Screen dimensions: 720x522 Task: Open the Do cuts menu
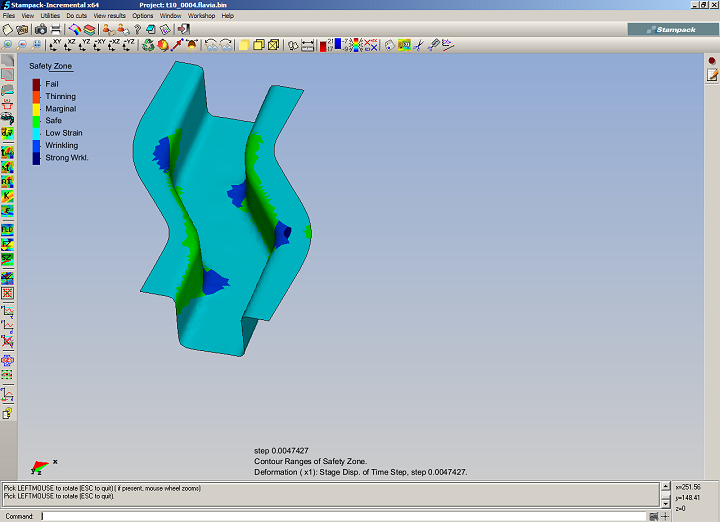tap(77, 16)
